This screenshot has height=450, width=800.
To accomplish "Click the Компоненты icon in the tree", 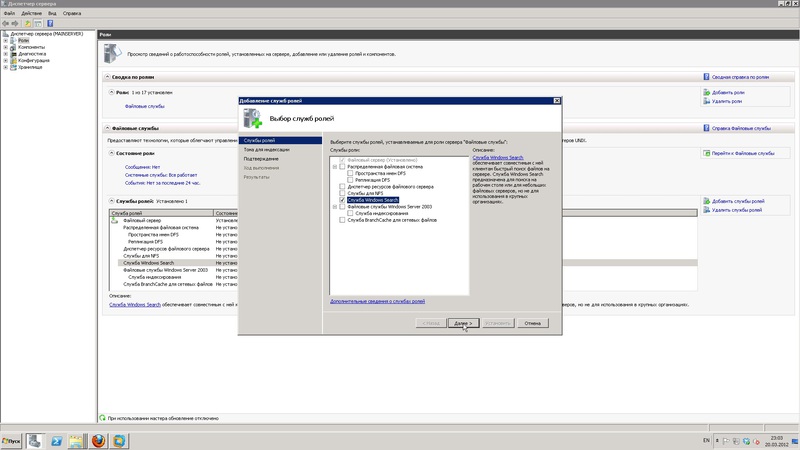I will tap(13, 47).
